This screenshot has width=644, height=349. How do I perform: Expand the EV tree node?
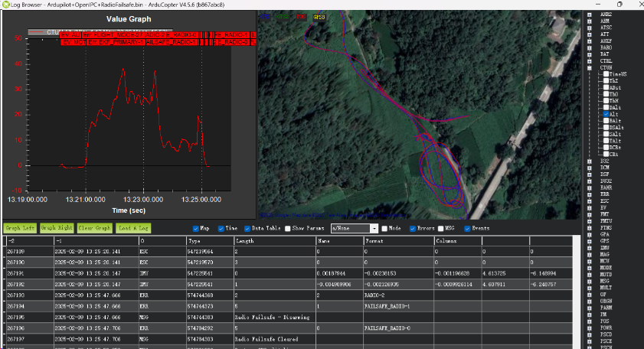590,207
